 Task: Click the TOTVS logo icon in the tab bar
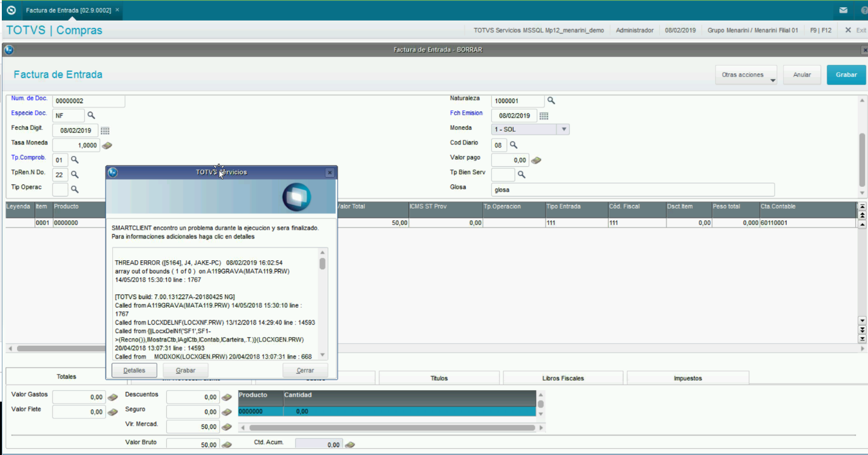(x=11, y=10)
